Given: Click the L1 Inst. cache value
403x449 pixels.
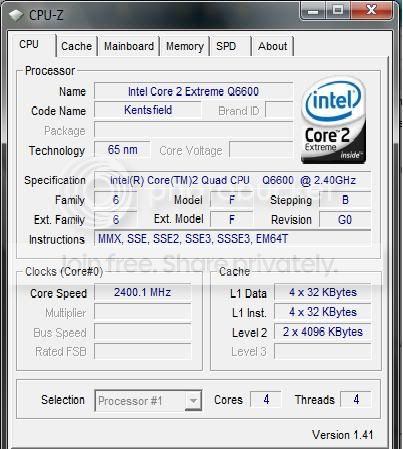Looking at the screenshot, I should point(323,312).
